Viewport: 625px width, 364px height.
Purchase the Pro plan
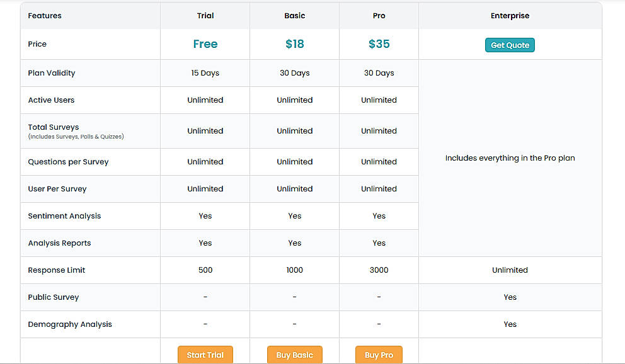pos(379,355)
